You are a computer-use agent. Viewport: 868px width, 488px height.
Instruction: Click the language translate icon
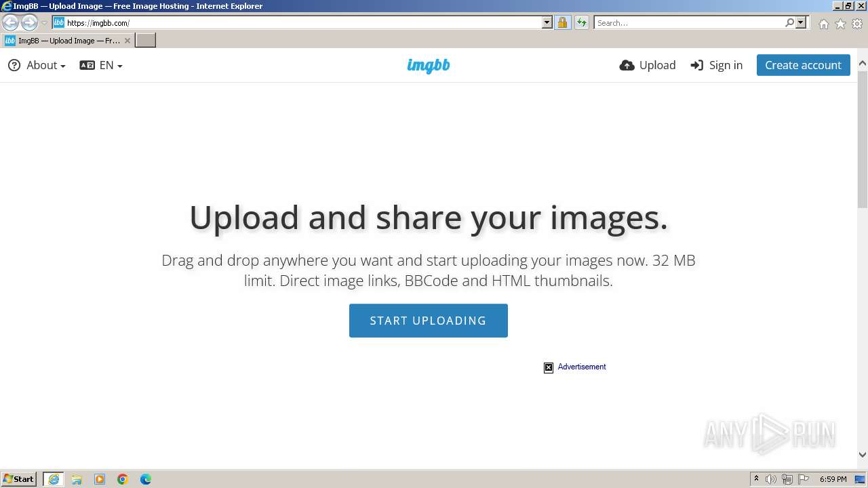point(87,65)
